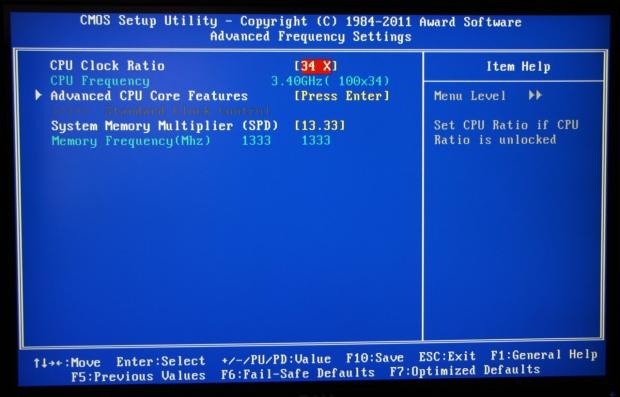Click the first 1333 memory frequency value
The height and width of the screenshot is (397, 620).
click(256, 140)
